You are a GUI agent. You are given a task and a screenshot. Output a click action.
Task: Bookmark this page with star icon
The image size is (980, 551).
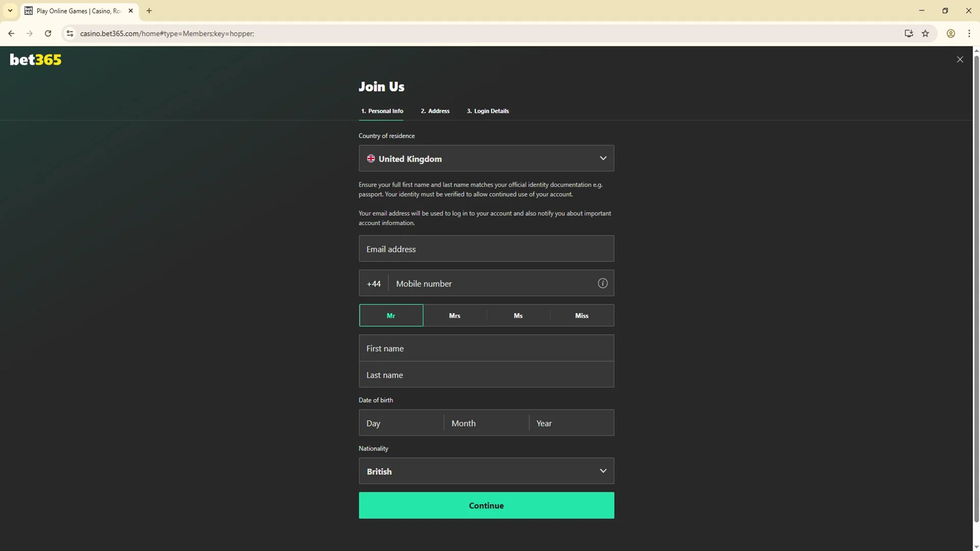pos(925,34)
